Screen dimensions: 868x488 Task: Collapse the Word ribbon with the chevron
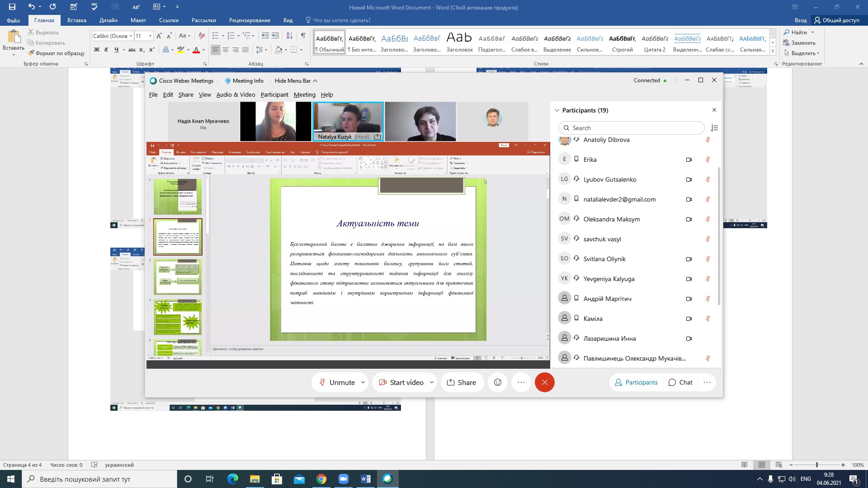(861, 64)
